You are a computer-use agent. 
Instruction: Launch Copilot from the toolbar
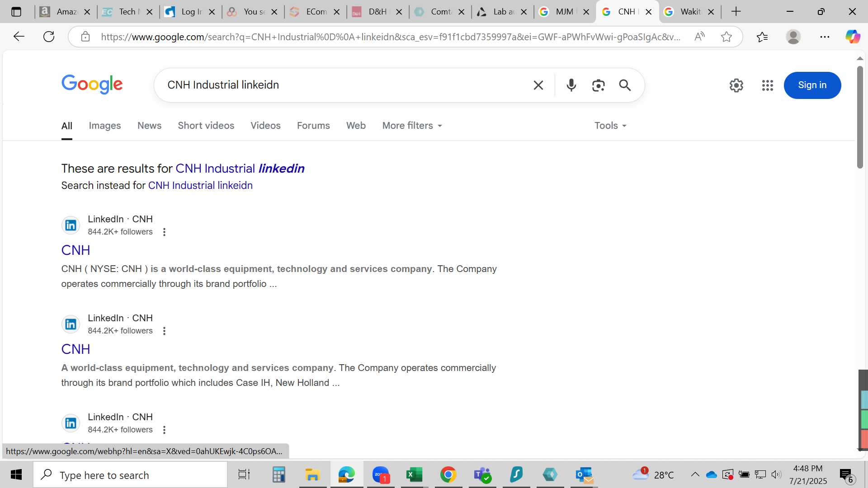point(853,37)
